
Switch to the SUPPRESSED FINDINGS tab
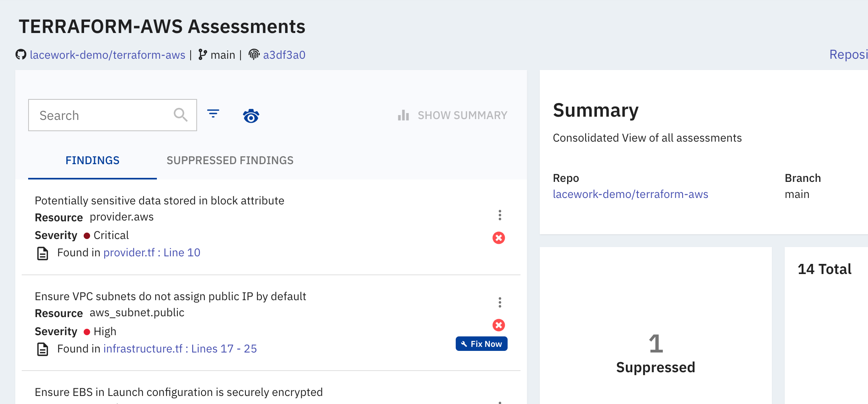click(230, 160)
